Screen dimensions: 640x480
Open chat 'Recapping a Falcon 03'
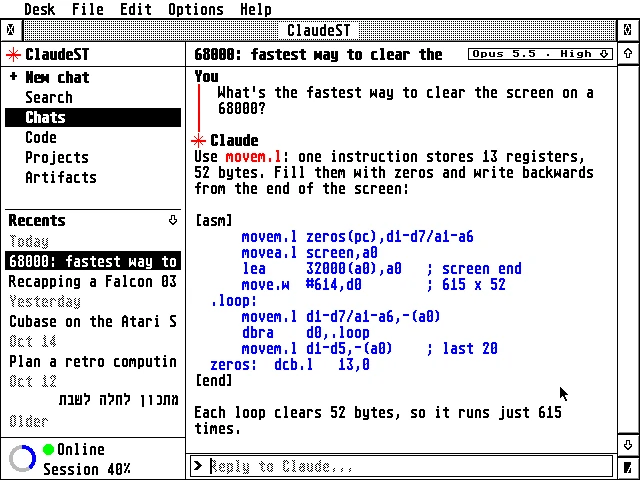(93, 281)
